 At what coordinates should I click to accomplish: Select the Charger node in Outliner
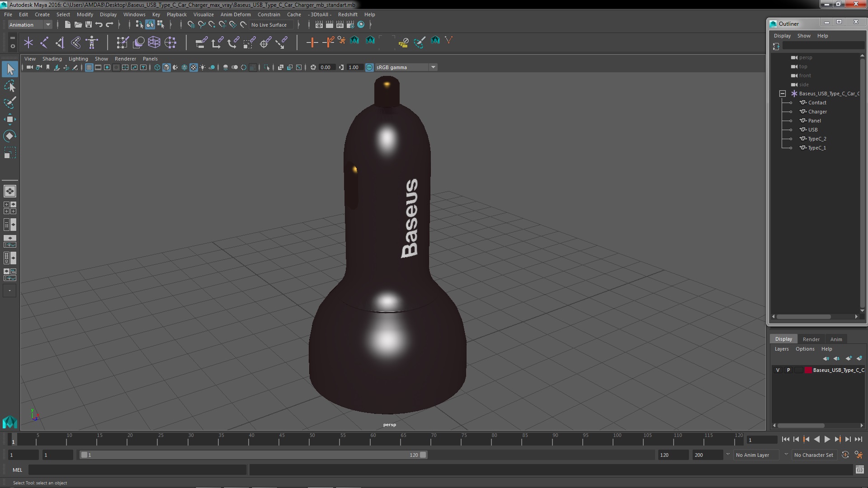pyautogui.click(x=817, y=112)
